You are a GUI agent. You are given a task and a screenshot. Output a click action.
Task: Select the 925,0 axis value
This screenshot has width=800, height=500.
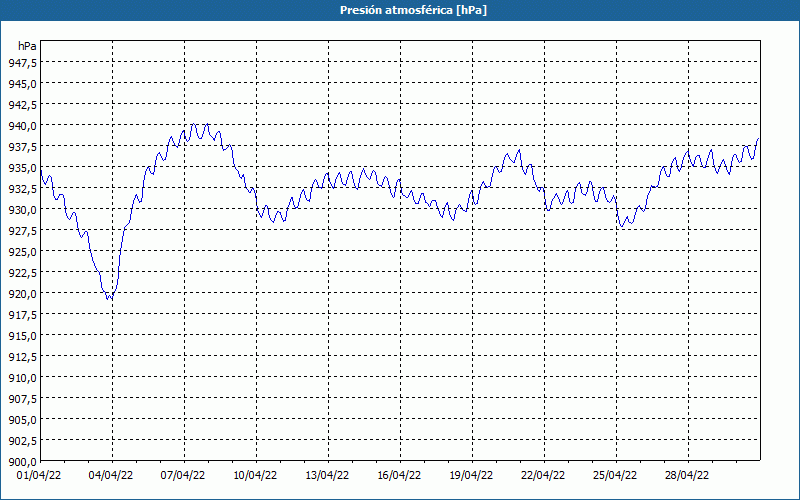point(22,252)
